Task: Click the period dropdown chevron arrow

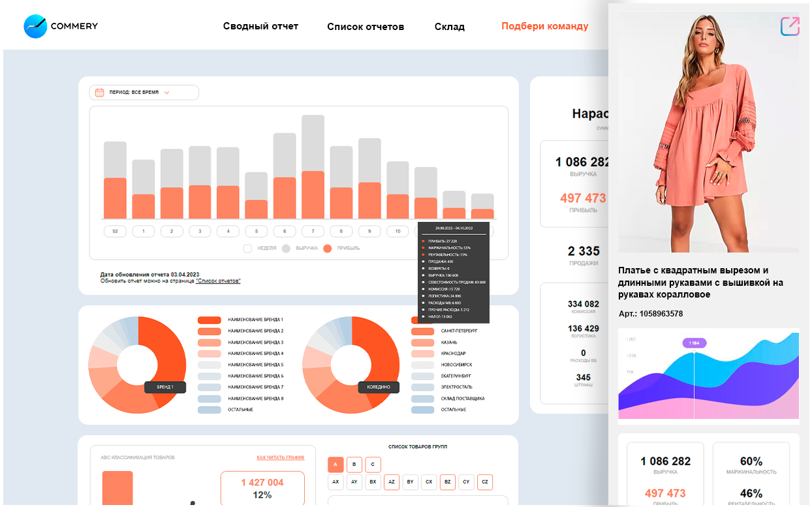Action: click(x=167, y=93)
